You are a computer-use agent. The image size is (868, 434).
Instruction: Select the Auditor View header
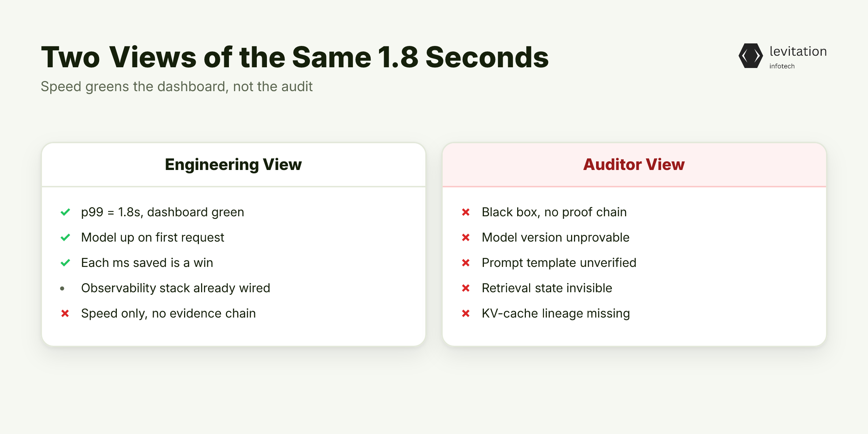coord(634,165)
